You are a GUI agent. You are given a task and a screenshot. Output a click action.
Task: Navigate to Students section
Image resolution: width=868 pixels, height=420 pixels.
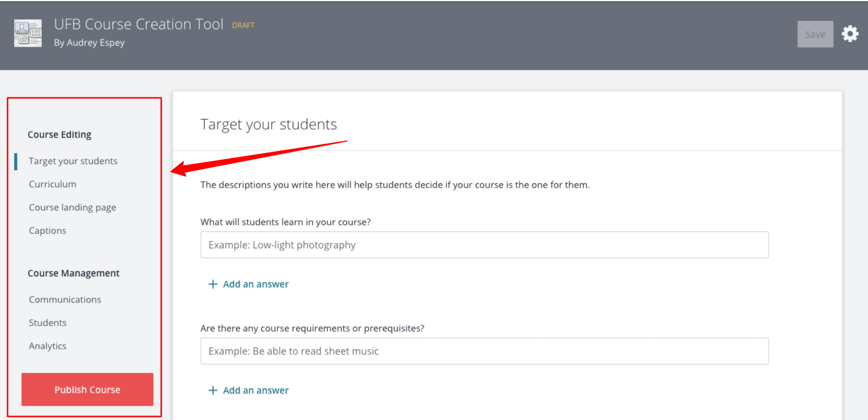pos(47,323)
